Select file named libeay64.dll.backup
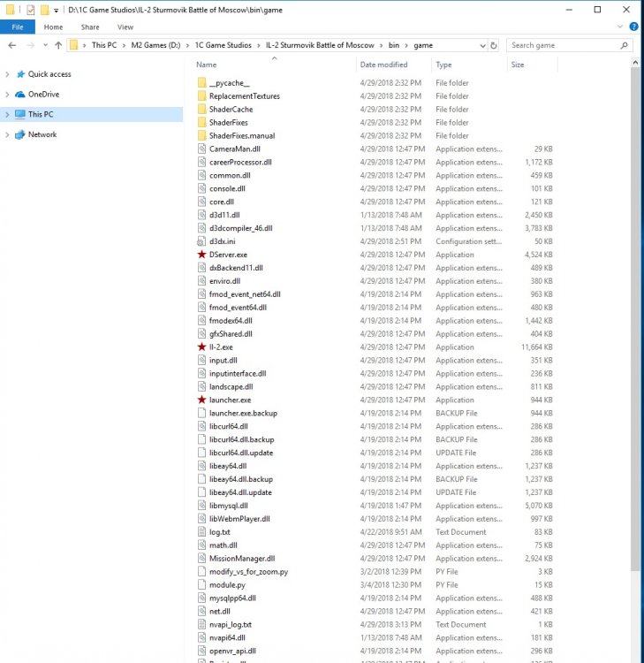Image resolution: width=644 pixels, height=663 pixels. [x=241, y=479]
